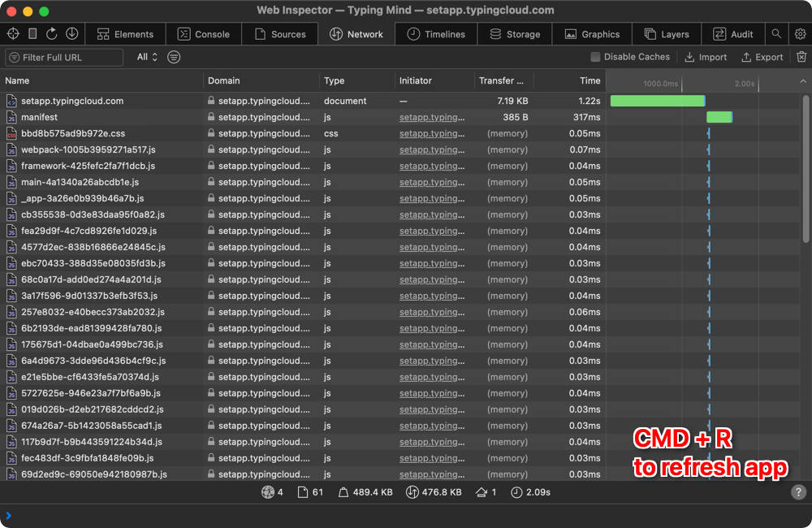Sort by the Type column header
The width and height of the screenshot is (812, 528).
[x=356, y=81]
